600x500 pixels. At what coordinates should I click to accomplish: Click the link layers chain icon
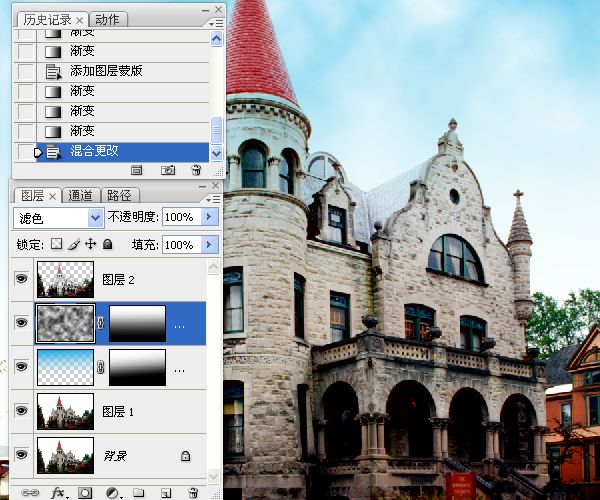click(30, 492)
